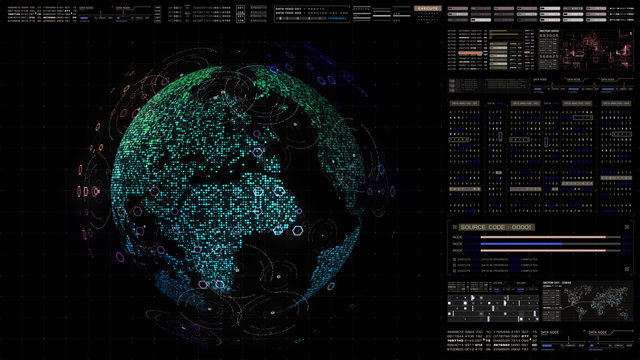Viewport: 640px width, 360px height.
Task: Toggle the third EXECUTE checkbox row
Action: pos(454,271)
